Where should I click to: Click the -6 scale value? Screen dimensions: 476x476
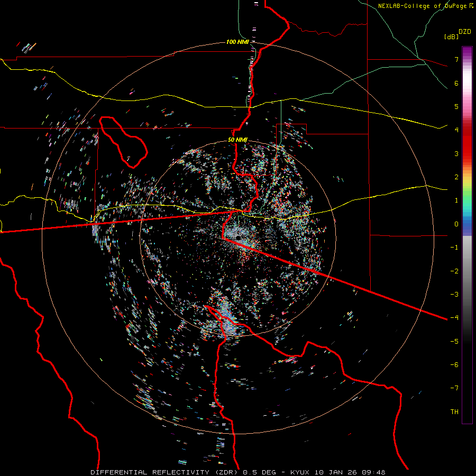tap(454, 365)
